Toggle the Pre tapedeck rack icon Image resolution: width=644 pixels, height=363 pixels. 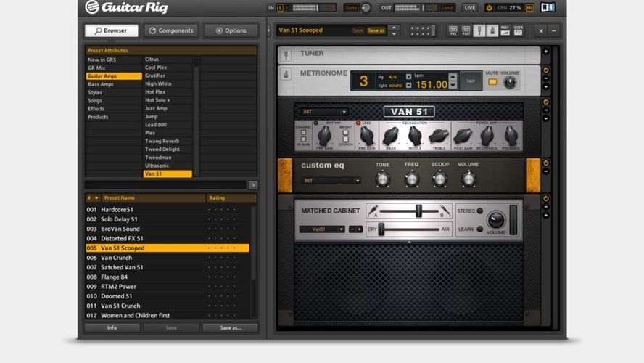[453, 30]
